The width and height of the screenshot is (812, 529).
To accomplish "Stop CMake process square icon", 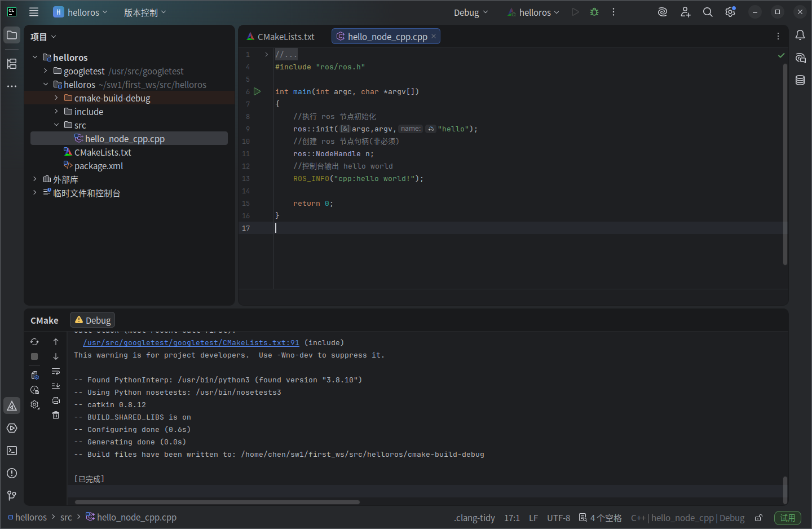I will 34,356.
